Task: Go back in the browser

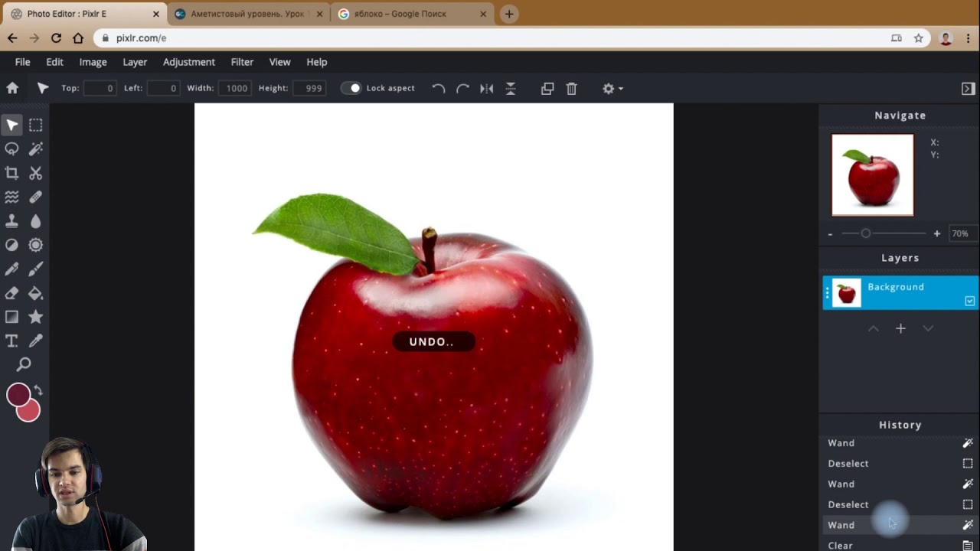Action: click(x=12, y=37)
